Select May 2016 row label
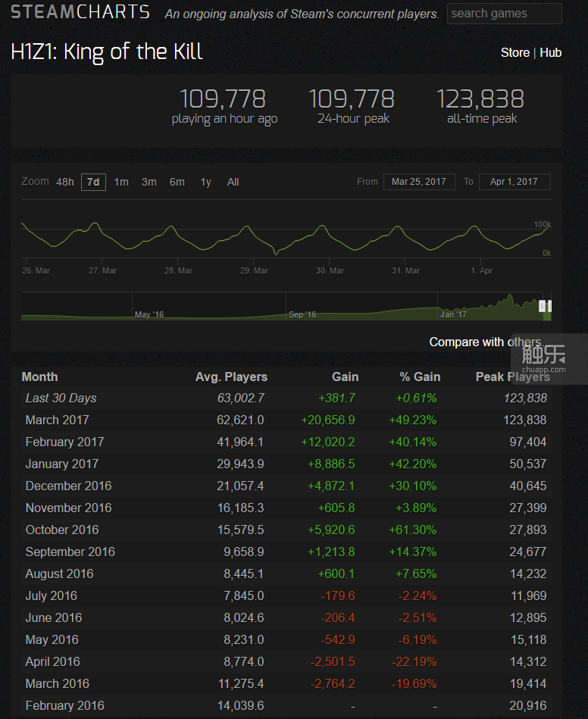 coord(52,640)
